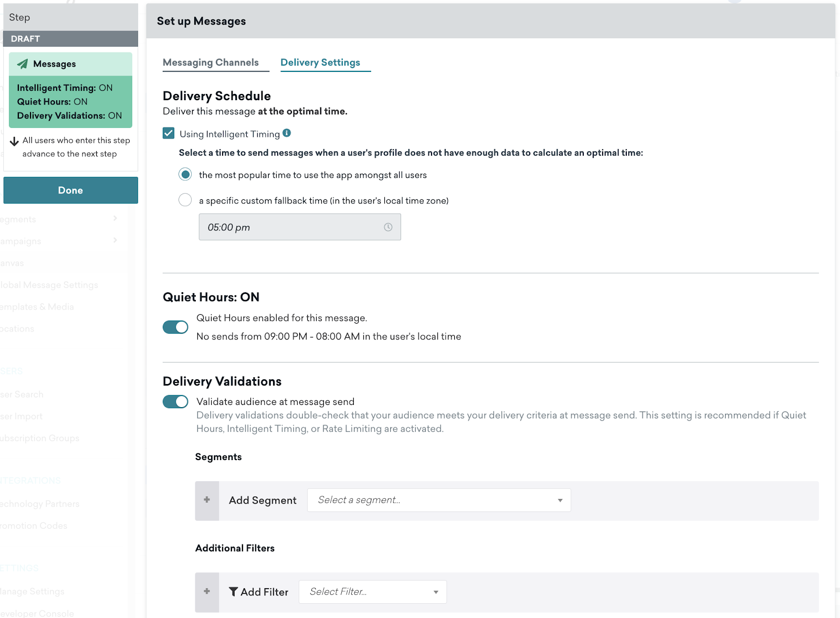Click the Intelligent Timing info icon
This screenshot has width=840, height=618.
click(287, 133)
